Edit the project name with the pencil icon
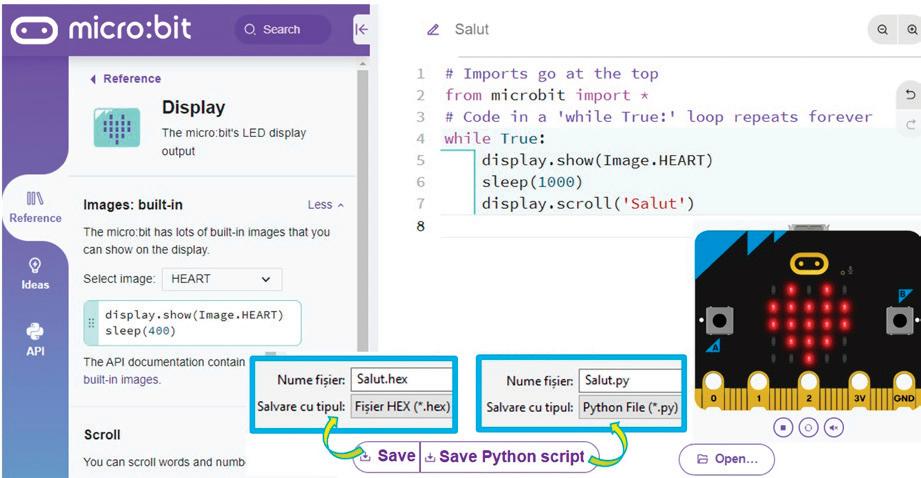 coord(433,29)
